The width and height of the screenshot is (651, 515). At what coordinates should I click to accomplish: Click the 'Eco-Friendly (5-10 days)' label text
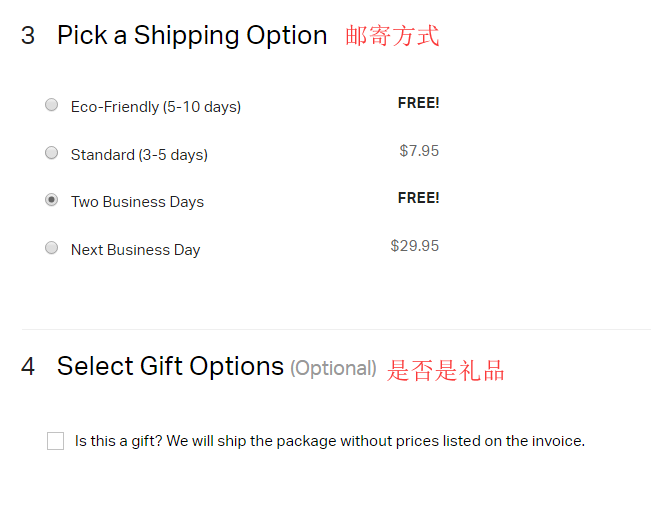(156, 107)
